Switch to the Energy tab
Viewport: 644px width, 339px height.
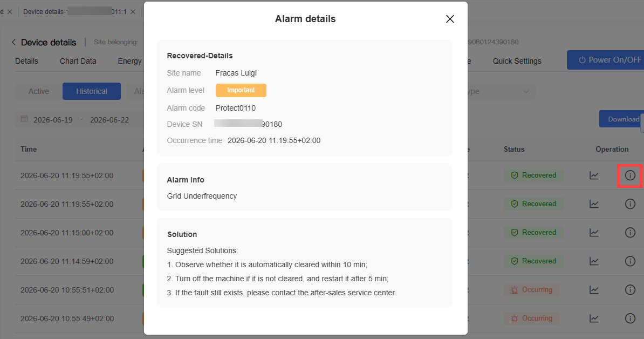[130, 61]
